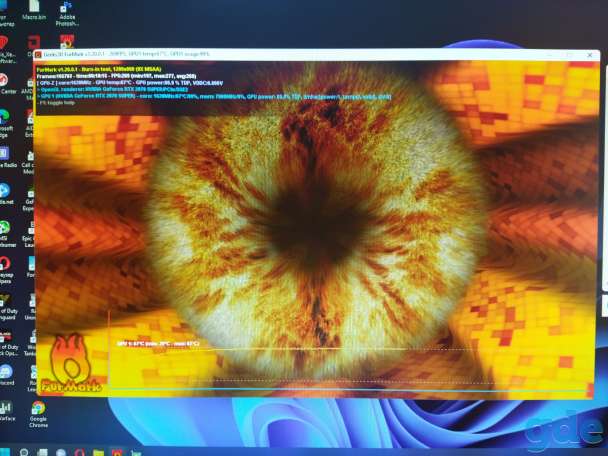The width and height of the screenshot is (608, 456).
Task: Open Opera from the taskbar
Action: pos(80,453)
